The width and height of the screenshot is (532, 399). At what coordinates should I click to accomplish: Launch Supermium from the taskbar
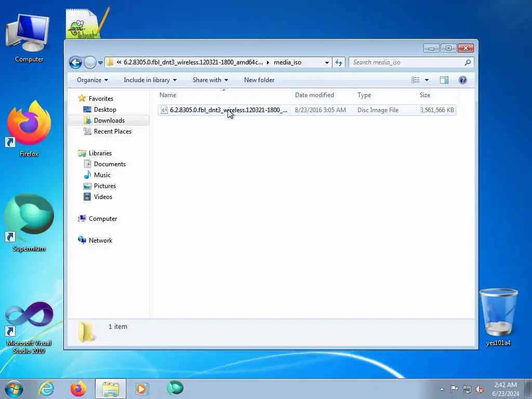175,388
